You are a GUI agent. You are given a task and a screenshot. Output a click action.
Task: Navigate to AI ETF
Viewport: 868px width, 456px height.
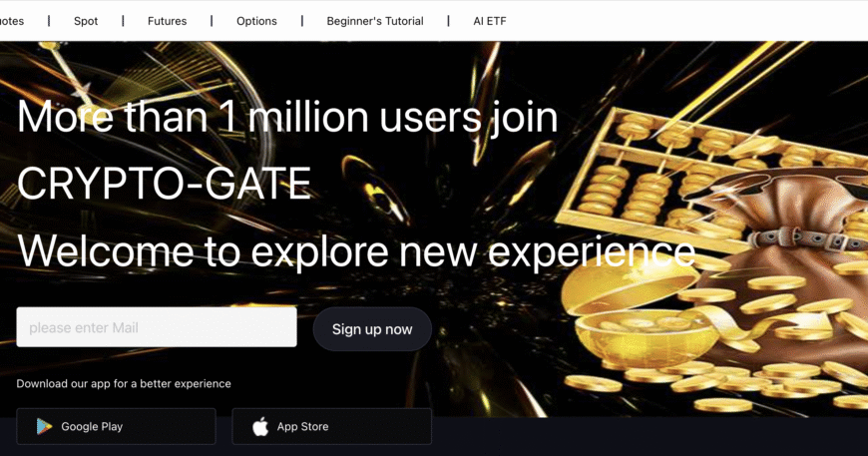[490, 21]
